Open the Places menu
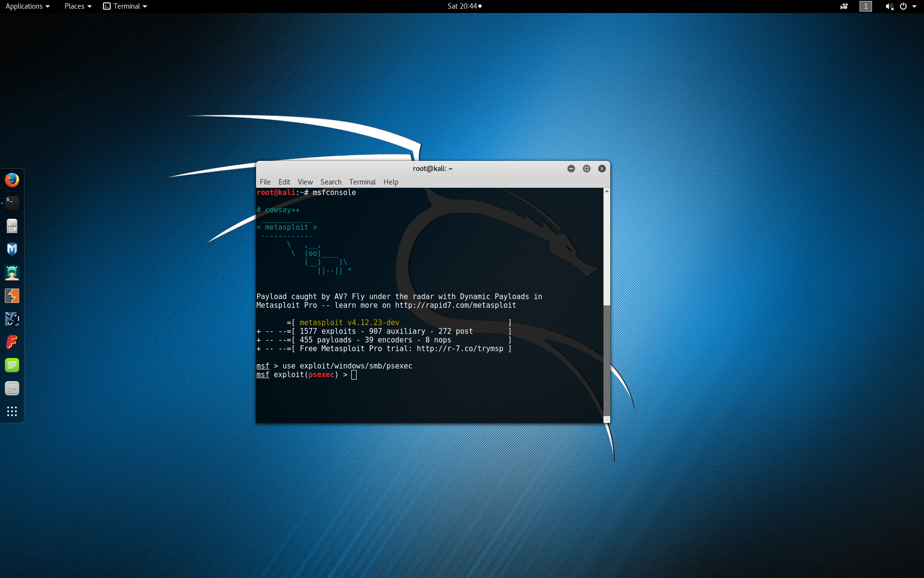 (x=78, y=6)
